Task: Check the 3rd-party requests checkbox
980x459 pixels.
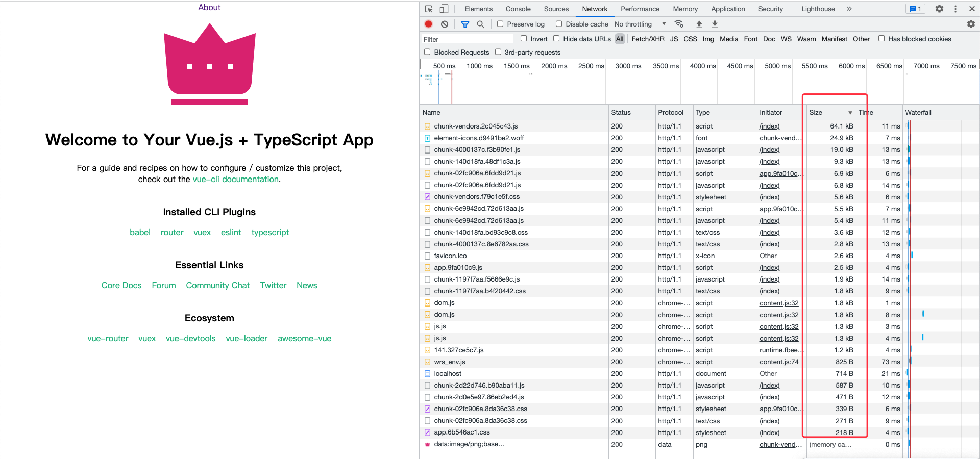Action: [x=498, y=52]
